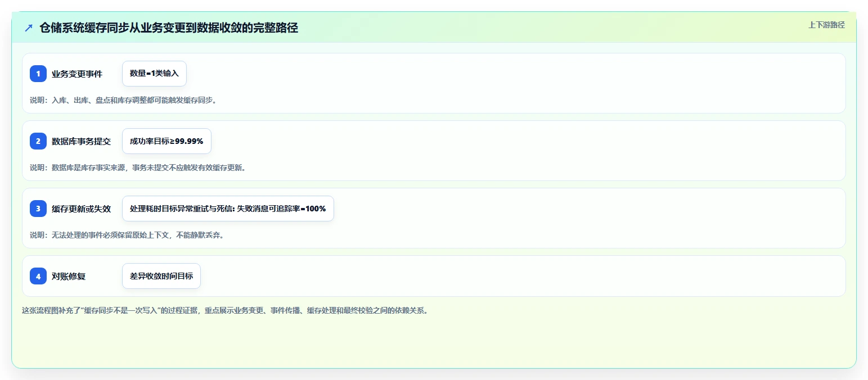868x380 pixels.
Task: Click the note about 入库、出库、盘点
Action: click(x=123, y=101)
